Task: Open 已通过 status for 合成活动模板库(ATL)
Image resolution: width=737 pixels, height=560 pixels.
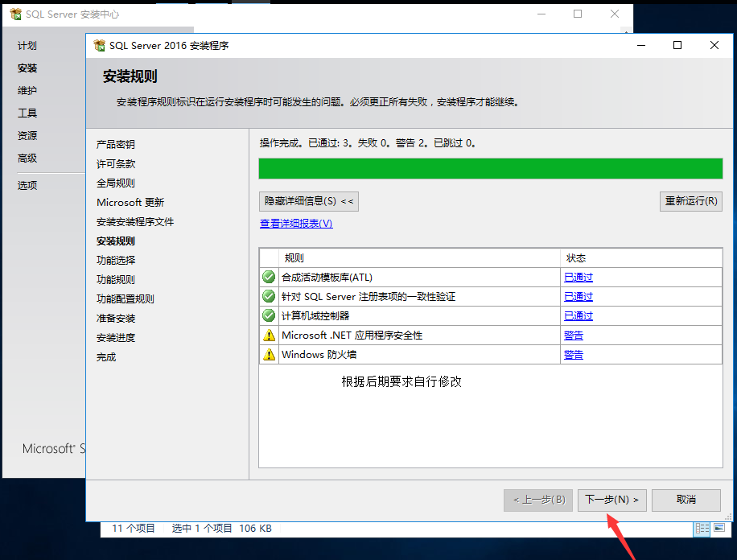Action: [x=578, y=278]
